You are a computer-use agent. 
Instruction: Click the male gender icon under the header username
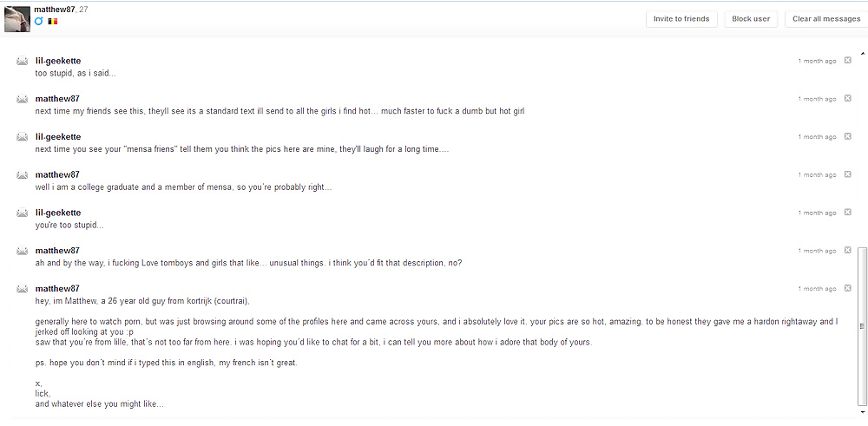click(x=38, y=21)
